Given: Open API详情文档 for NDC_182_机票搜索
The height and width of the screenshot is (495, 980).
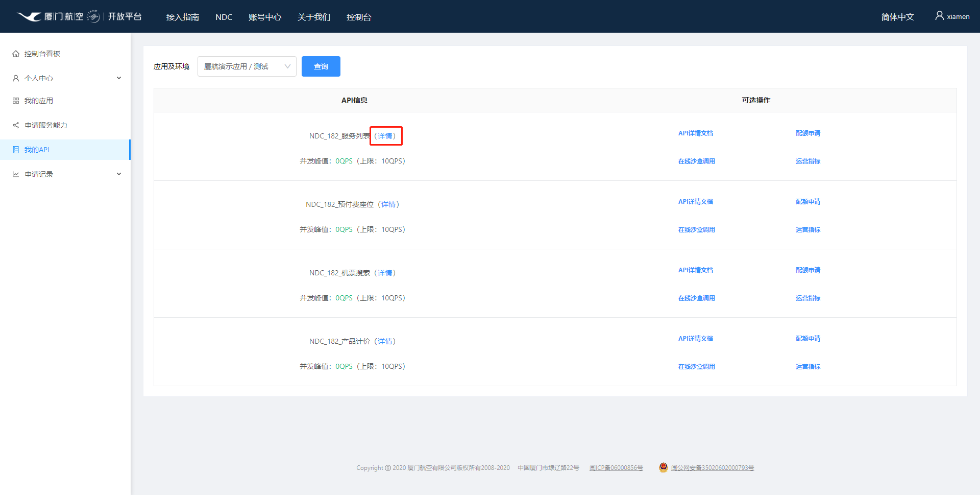Looking at the screenshot, I should pyautogui.click(x=696, y=270).
